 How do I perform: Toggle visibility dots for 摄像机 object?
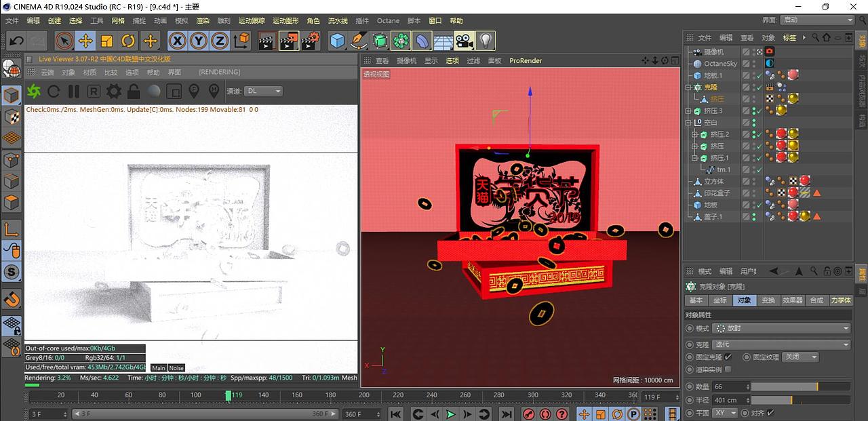(x=753, y=52)
